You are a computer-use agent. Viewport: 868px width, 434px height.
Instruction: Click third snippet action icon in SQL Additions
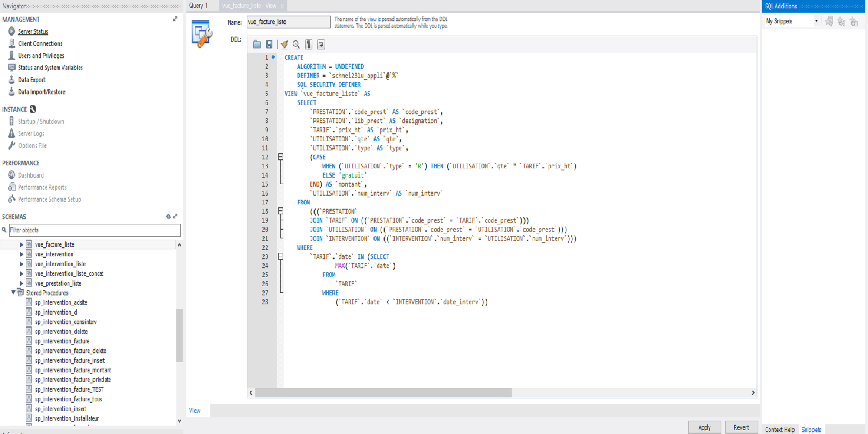(854, 21)
